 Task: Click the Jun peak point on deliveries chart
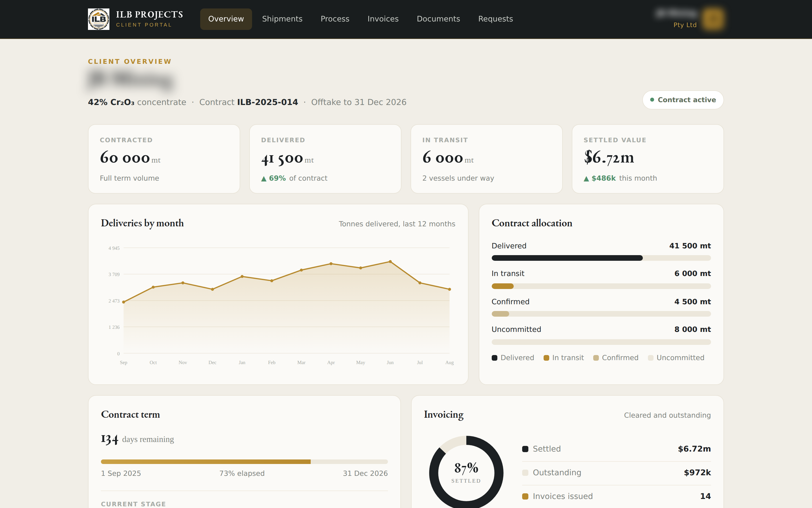[x=390, y=261]
